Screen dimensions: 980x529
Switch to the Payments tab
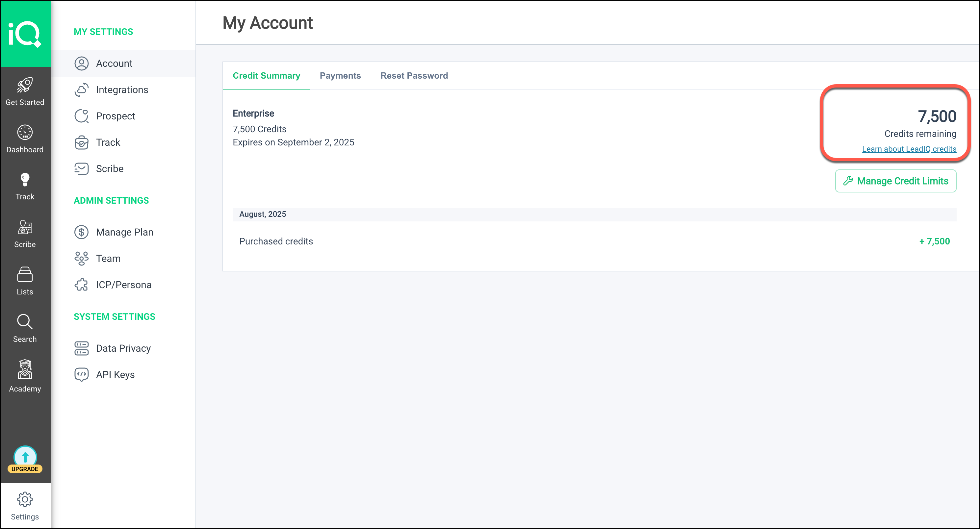pyautogui.click(x=340, y=76)
